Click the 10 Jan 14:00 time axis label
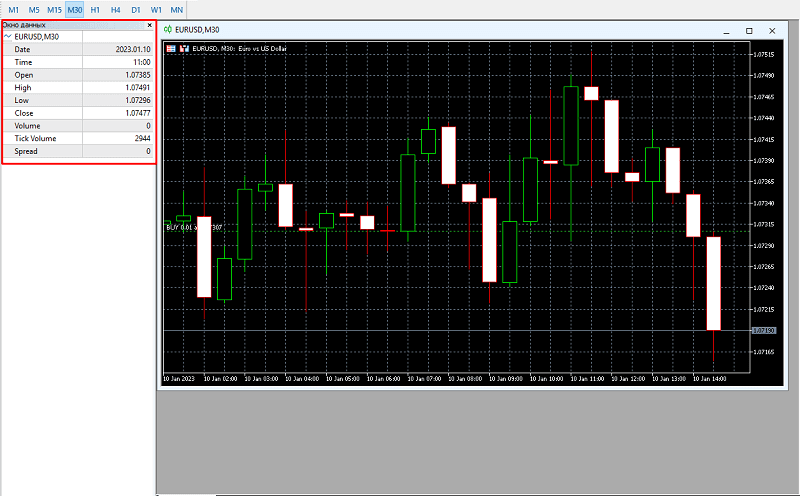The height and width of the screenshot is (496, 800). pyautogui.click(x=710, y=379)
